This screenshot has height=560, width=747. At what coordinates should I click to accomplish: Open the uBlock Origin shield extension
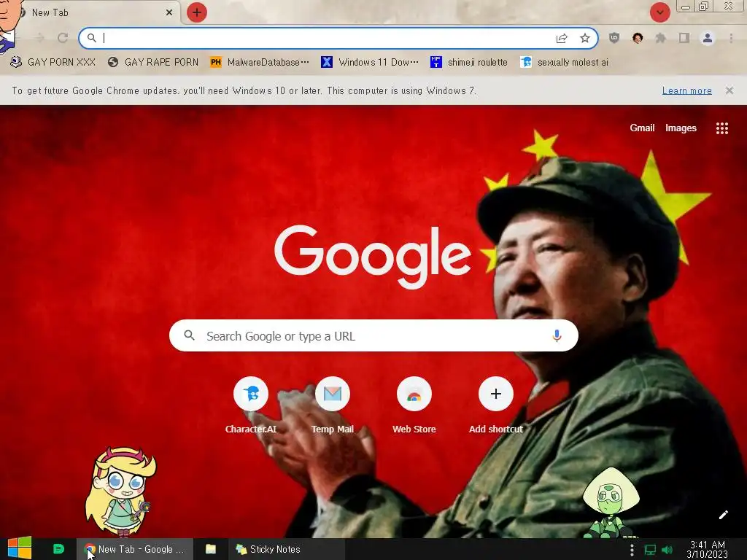click(x=614, y=38)
